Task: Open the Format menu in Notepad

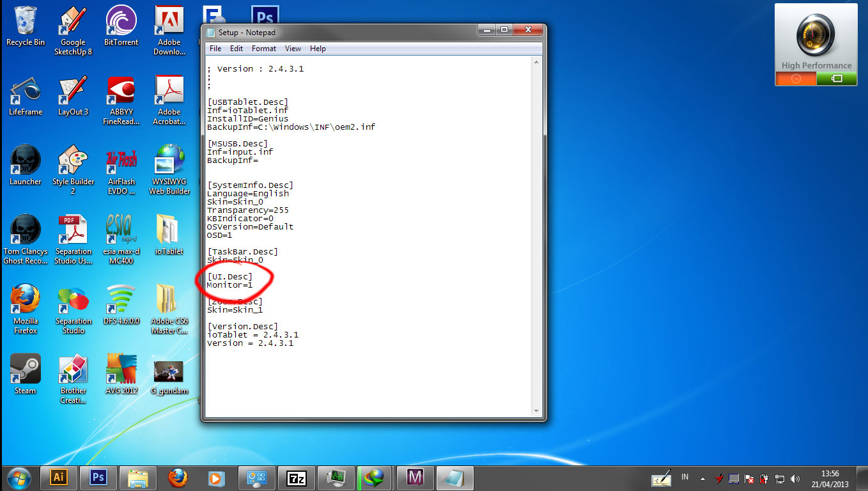Action: [264, 49]
